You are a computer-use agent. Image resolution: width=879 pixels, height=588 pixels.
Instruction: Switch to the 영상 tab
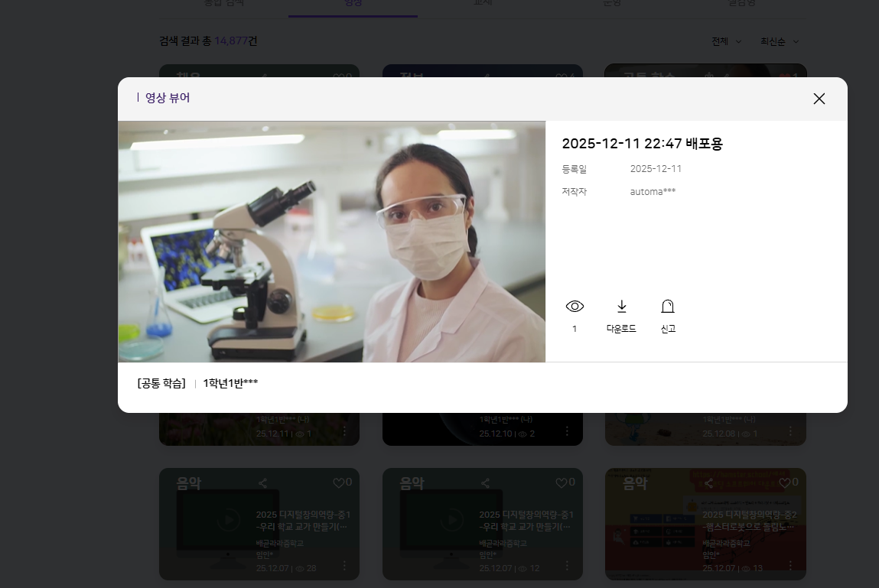tap(353, 4)
